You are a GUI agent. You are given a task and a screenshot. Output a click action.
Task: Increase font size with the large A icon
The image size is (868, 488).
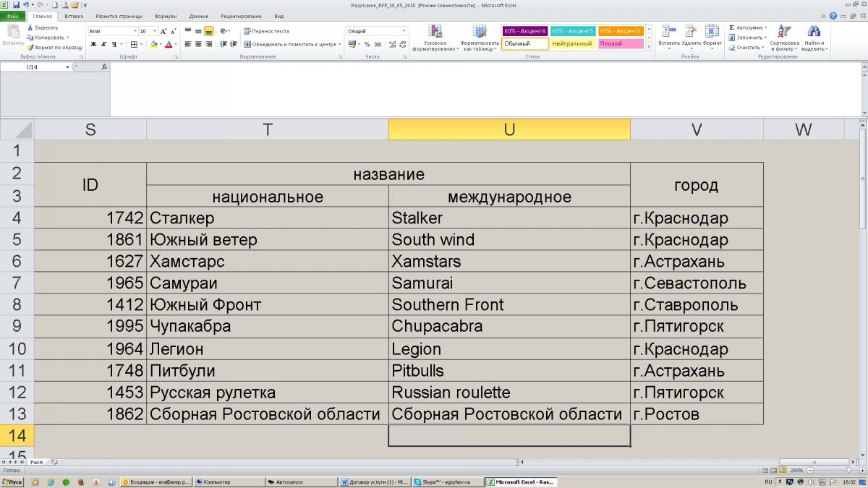163,31
